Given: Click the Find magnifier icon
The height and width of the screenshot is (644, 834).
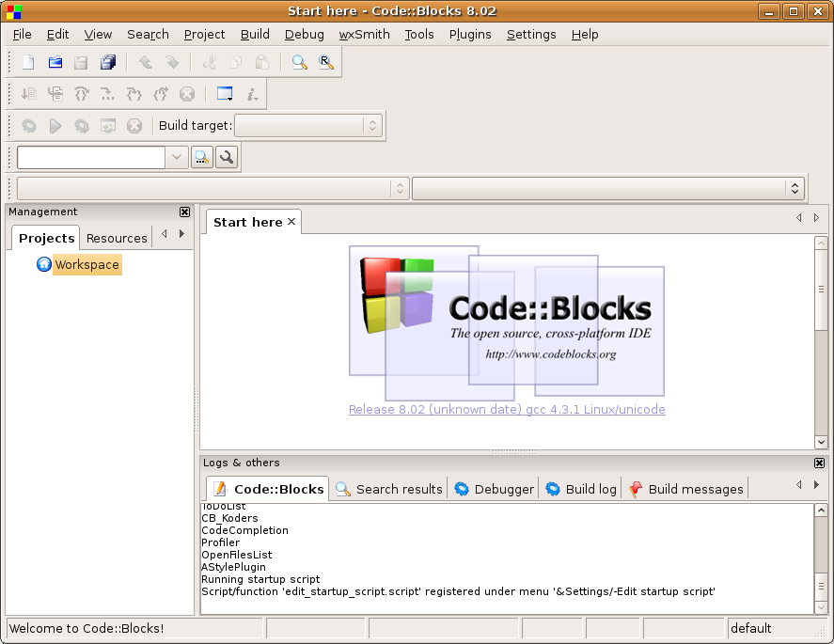Looking at the screenshot, I should [x=299, y=63].
